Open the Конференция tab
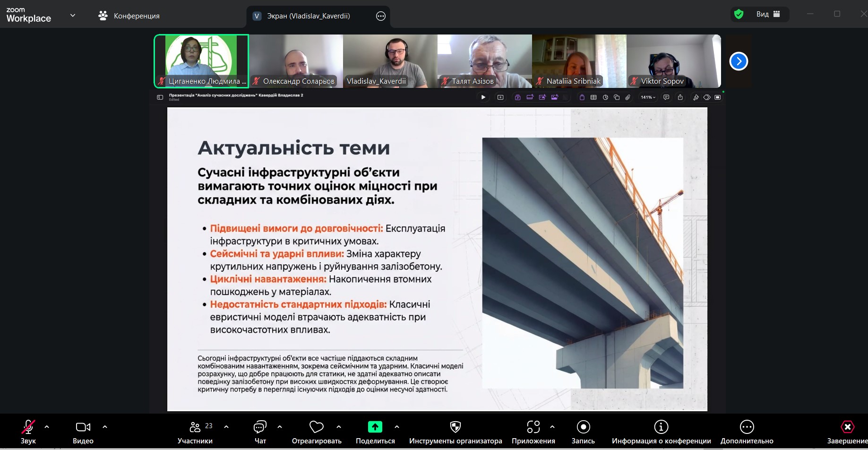This screenshot has height=450, width=868. [x=129, y=16]
